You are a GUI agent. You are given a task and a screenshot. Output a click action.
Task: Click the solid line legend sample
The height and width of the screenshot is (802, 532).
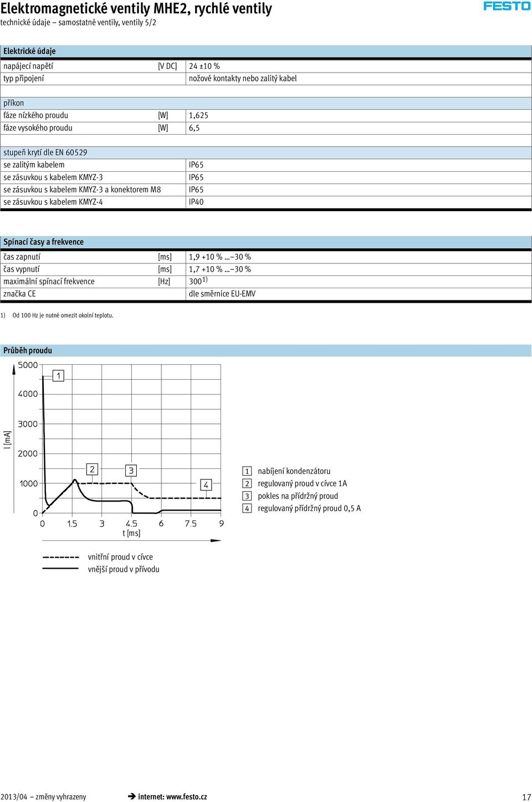pos(61,569)
